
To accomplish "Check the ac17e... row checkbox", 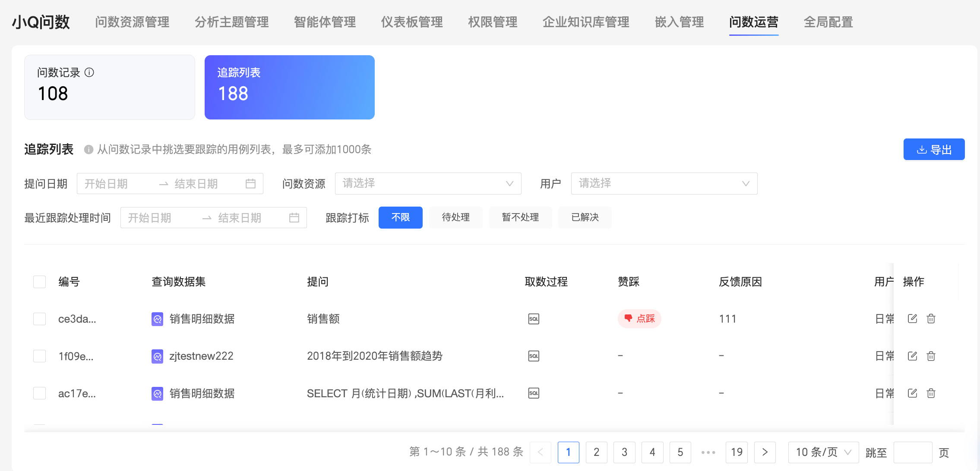I will (x=40, y=393).
